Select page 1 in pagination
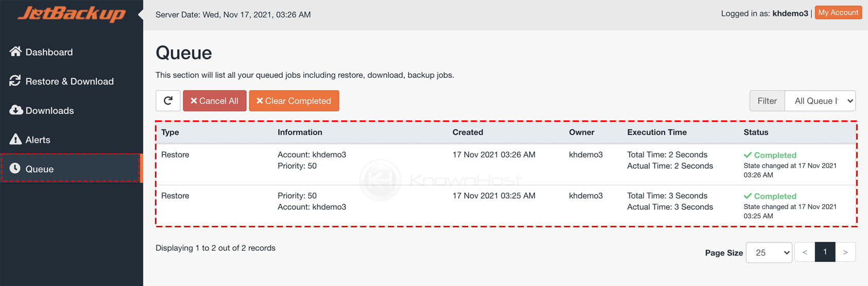 point(825,252)
